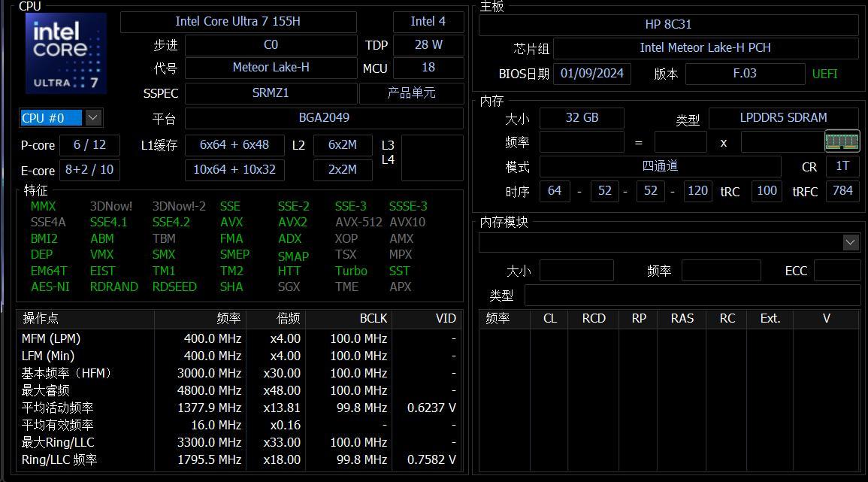Viewport: 868px width, 482px height.
Task: Click the green UEFI label
Action: [x=824, y=74]
